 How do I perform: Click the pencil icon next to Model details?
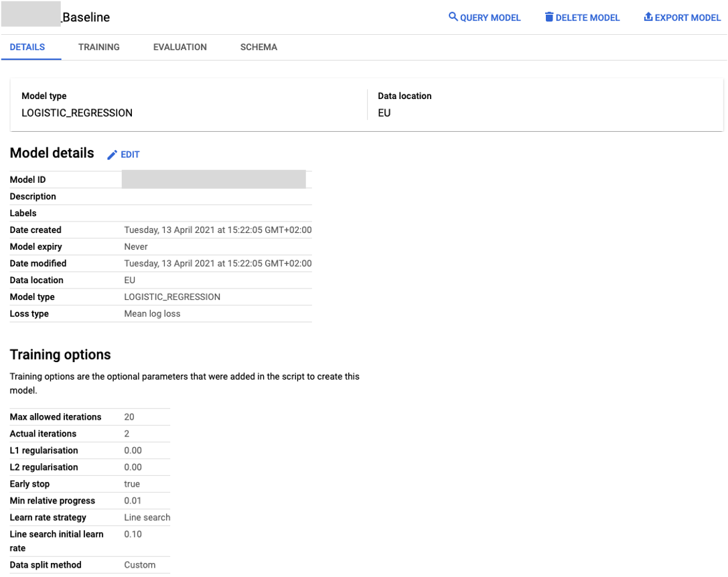pos(113,154)
